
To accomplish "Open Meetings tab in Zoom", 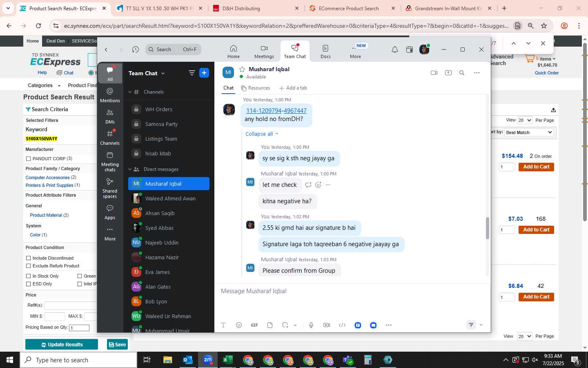I will tap(264, 52).
